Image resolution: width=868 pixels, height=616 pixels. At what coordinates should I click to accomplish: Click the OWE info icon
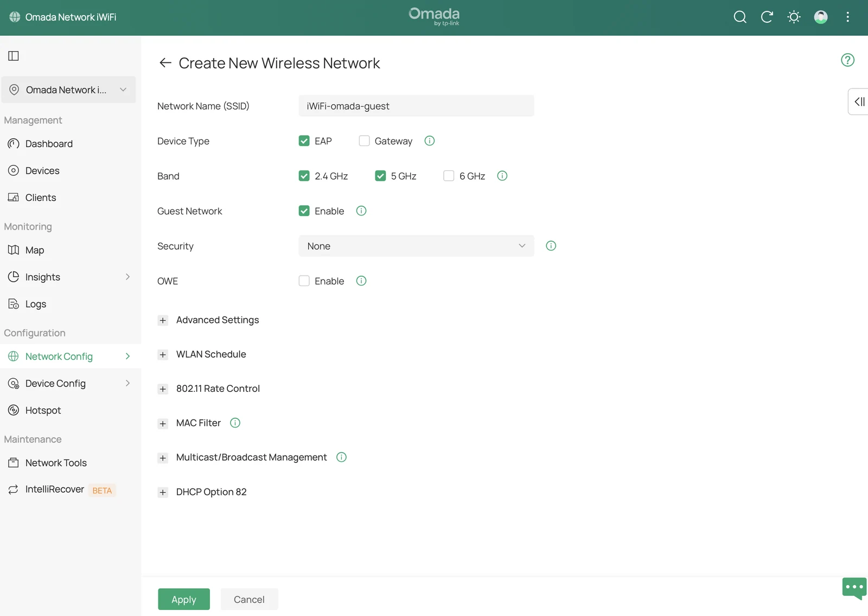click(361, 281)
